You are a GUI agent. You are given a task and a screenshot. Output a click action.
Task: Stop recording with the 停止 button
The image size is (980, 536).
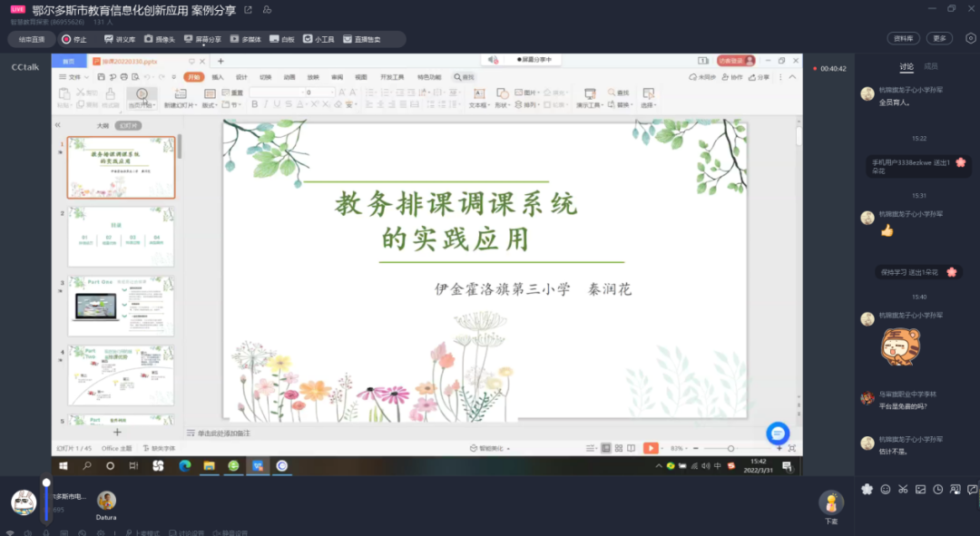tap(74, 39)
